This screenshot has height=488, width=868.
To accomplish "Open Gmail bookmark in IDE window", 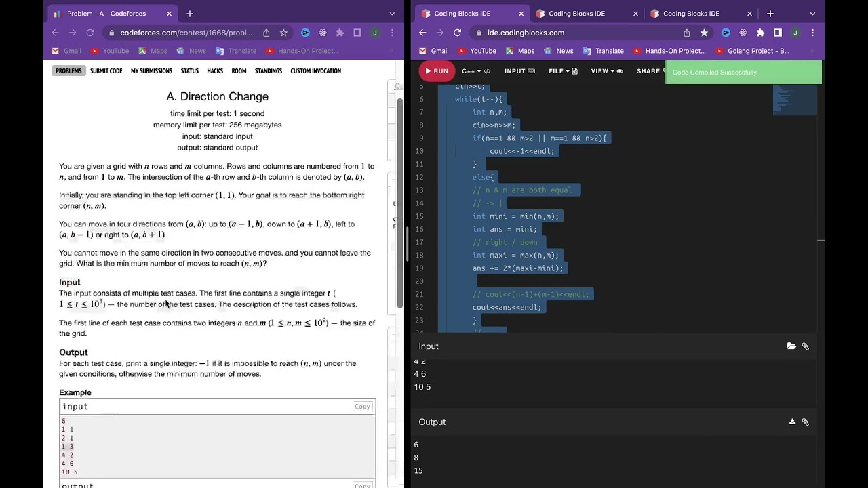I will [434, 51].
